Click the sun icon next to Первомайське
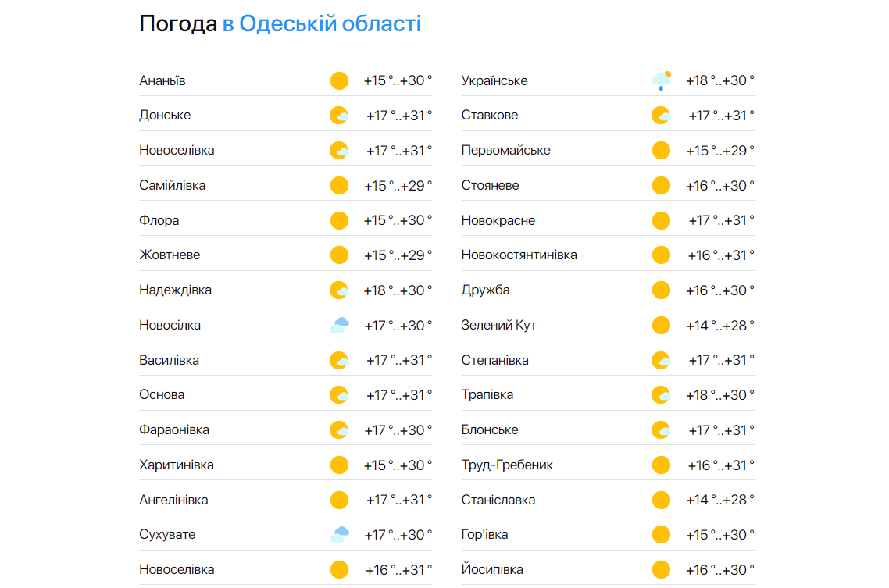This screenshot has height=588, width=889. (x=662, y=150)
